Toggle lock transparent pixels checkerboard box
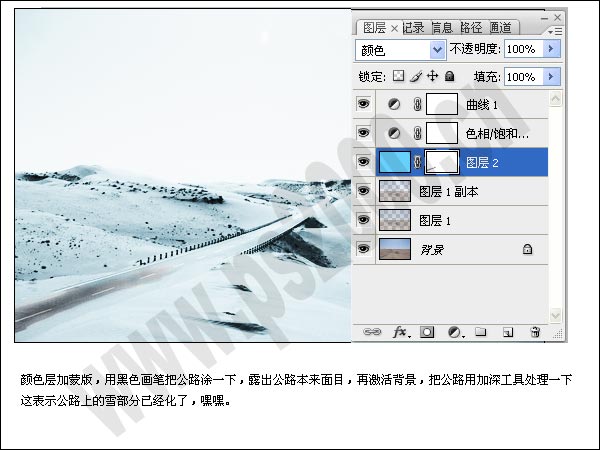The width and height of the screenshot is (600, 450). tap(397, 76)
